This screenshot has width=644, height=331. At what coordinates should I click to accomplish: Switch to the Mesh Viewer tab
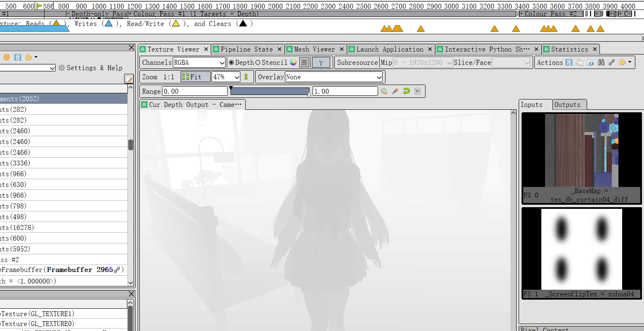point(314,50)
